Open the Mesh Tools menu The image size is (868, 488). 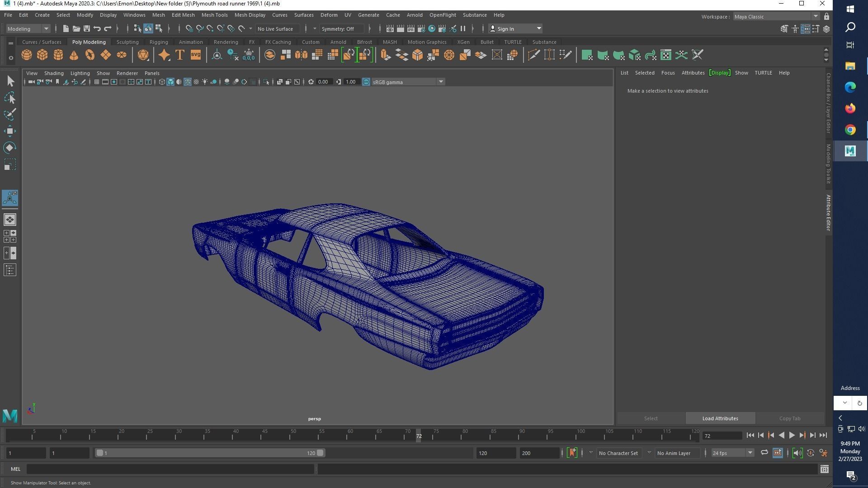[x=214, y=15]
